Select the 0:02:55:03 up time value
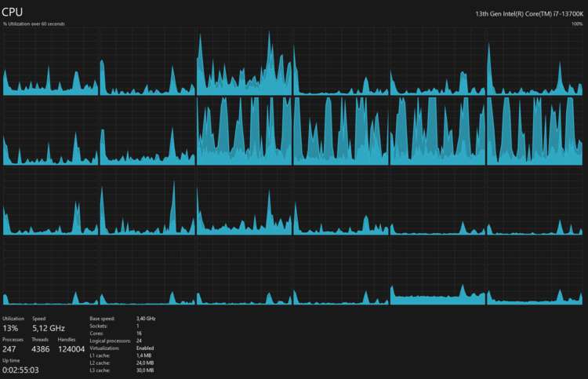 pos(20,370)
